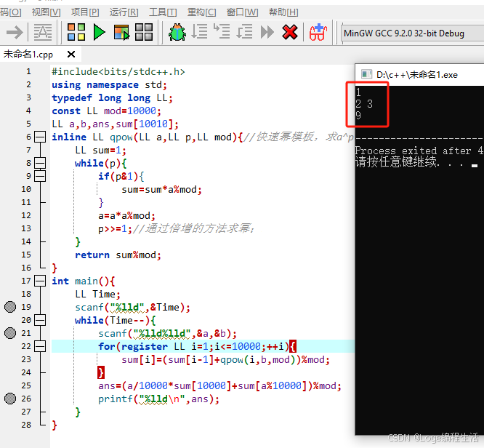Open the 窗口[W] menu

(242, 12)
